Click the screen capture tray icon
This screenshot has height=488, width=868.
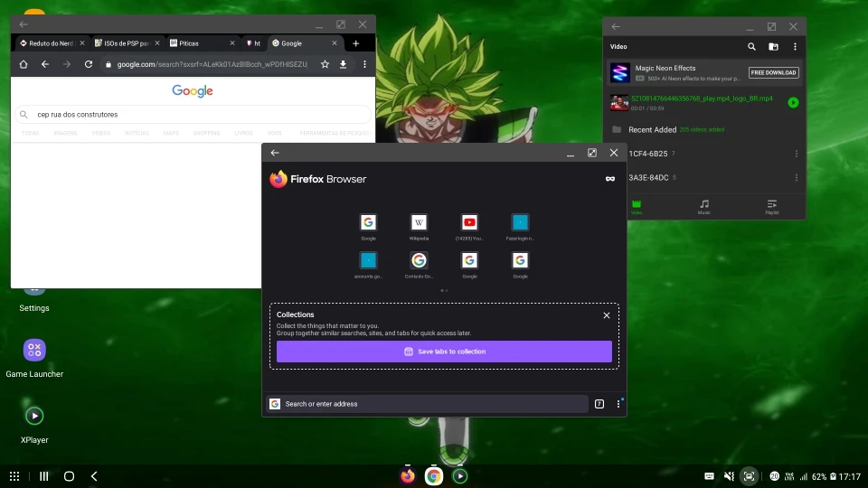(x=749, y=476)
